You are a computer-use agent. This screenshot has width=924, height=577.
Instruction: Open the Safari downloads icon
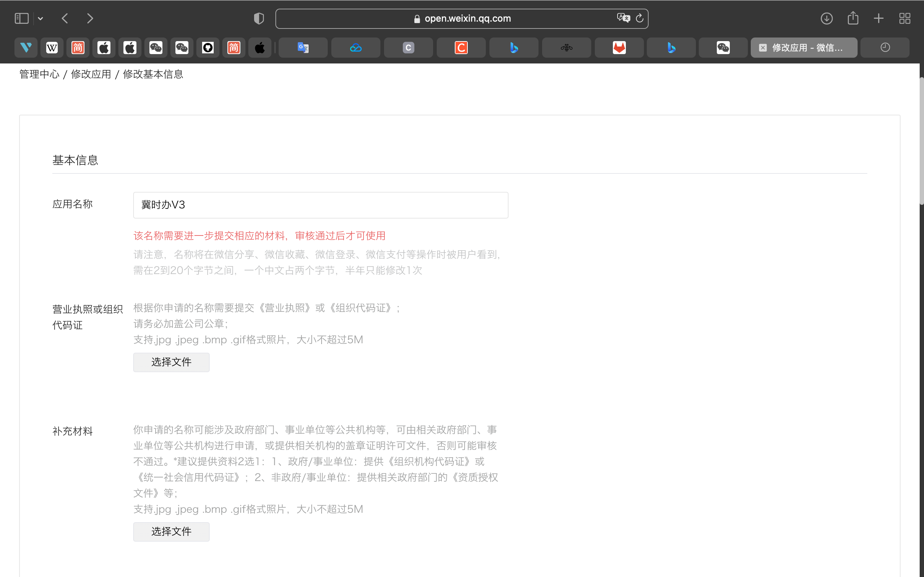pyautogui.click(x=826, y=18)
